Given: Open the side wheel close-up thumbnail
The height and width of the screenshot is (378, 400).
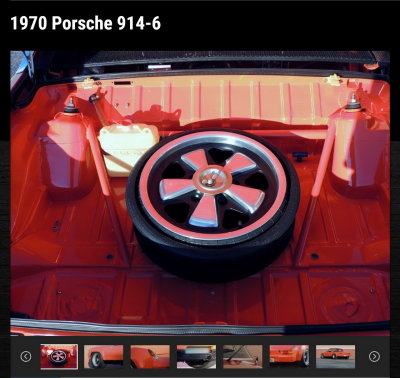Looking at the screenshot, I should coord(103,357).
